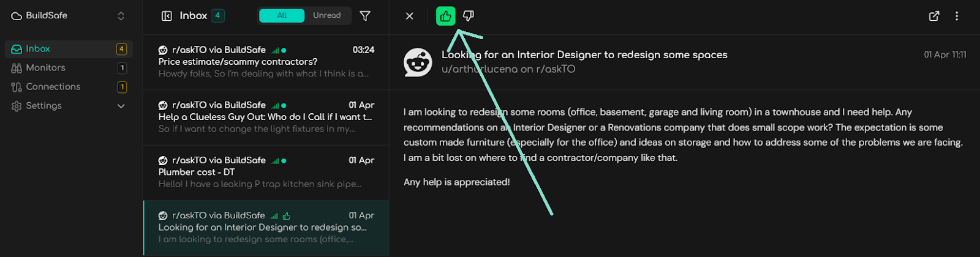This screenshot has height=257, width=980.
Task: Switch the inbox filter to Unread
Action: tap(326, 15)
